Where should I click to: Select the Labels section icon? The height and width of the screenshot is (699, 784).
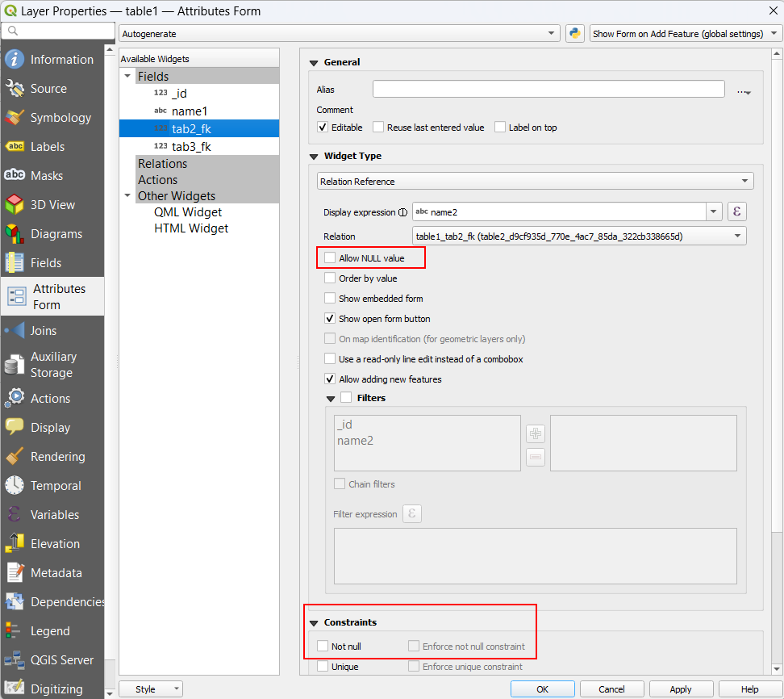coord(52,146)
